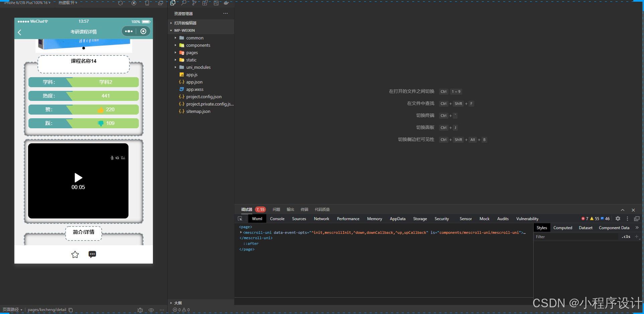Open devtools settings gear icon
Screen dimensions: 644x314
click(618, 219)
